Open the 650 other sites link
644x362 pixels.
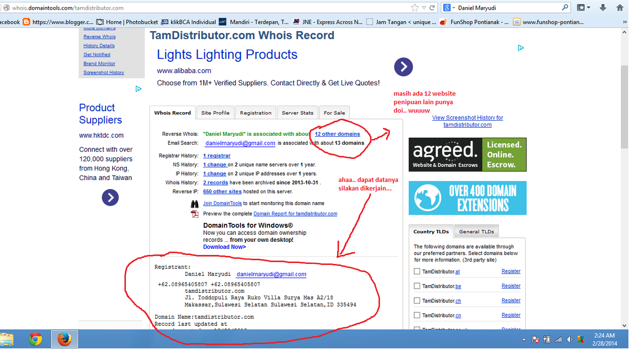tap(222, 192)
